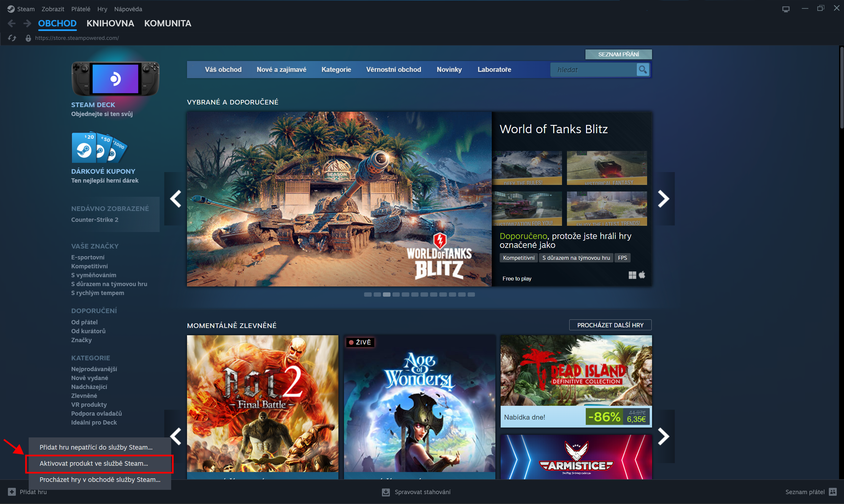Open the World of Tanks Blitz banner
This screenshot has width=844, height=504.
point(339,199)
